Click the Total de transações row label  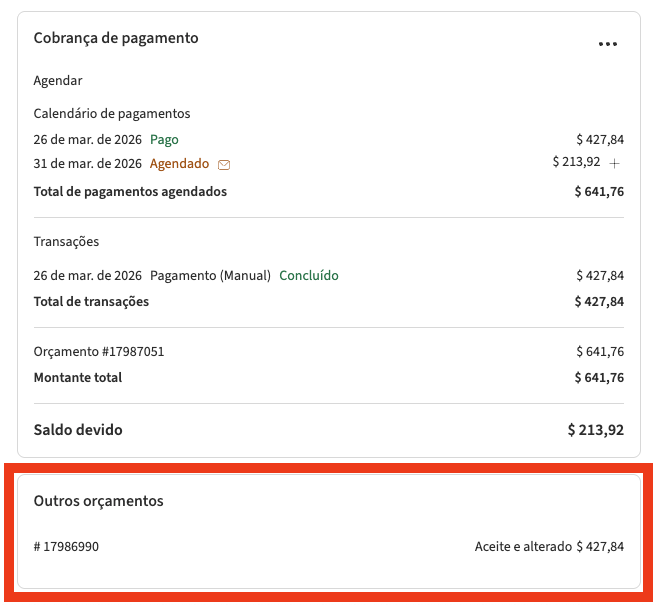[91, 301]
